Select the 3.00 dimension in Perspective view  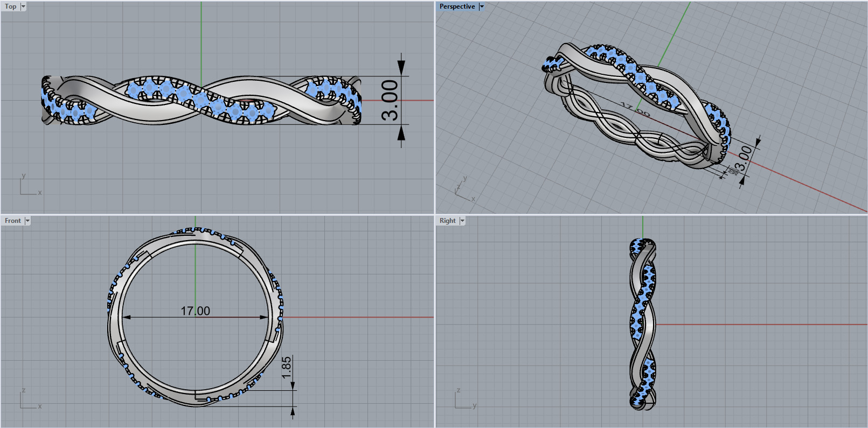coord(744,158)
